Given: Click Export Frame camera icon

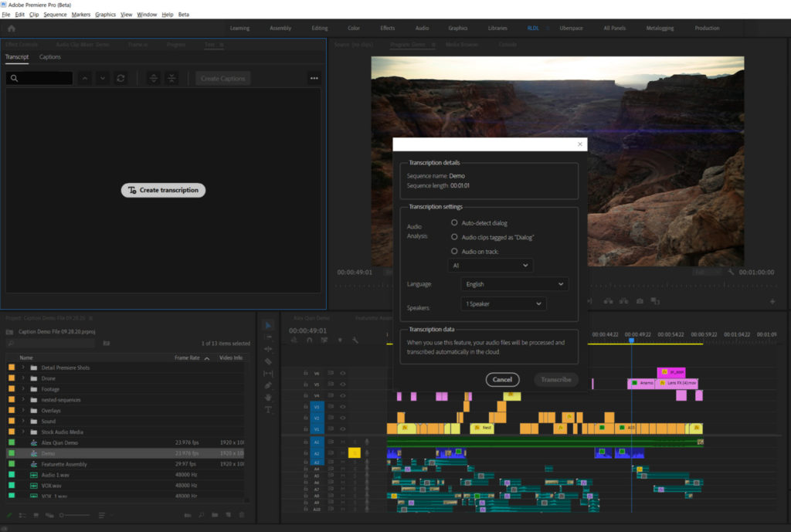Looking at the screenshot, I should 640,301.
